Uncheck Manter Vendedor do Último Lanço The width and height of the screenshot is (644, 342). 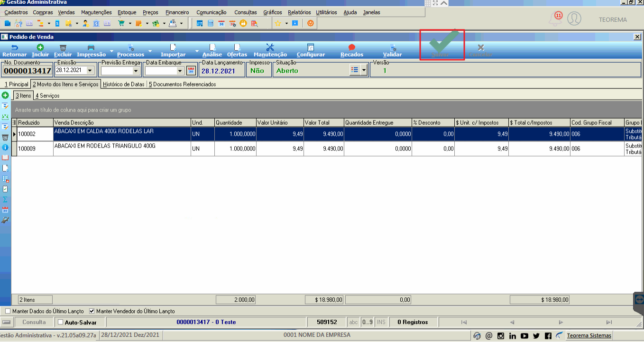coord(92,311)
